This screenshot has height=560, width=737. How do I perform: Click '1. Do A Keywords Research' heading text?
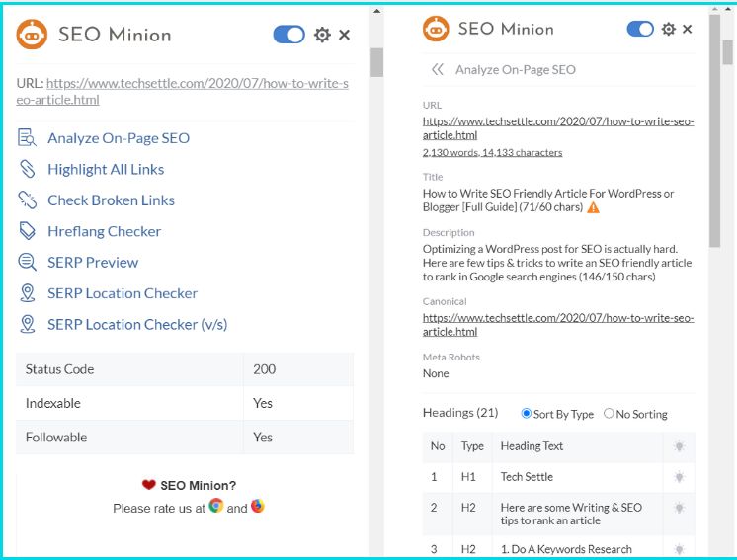566,549
